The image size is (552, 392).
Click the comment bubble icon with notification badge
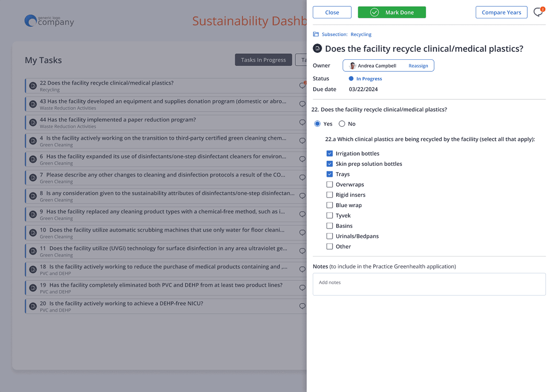538,12
